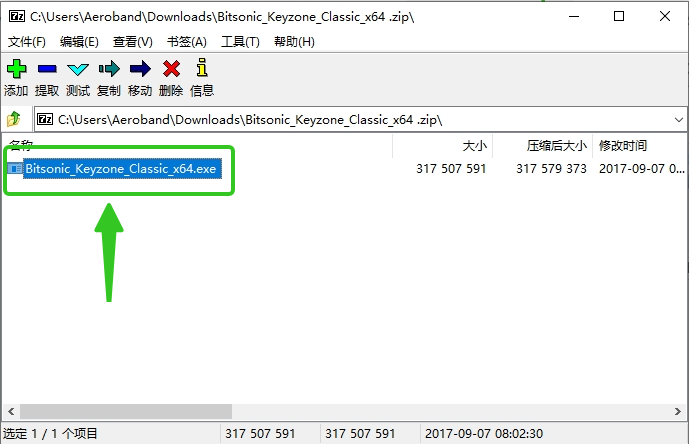Open the Info (信息) properties icon
Image resolution: width=689 pixels, height=444 pixels.
point(202,68)
